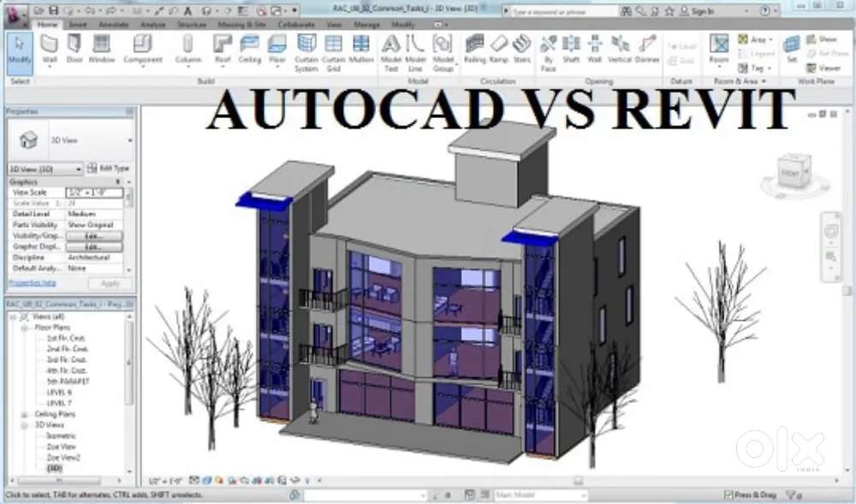
Task: Select the Wall tool in Build panel
Action: tap(50, 48)
